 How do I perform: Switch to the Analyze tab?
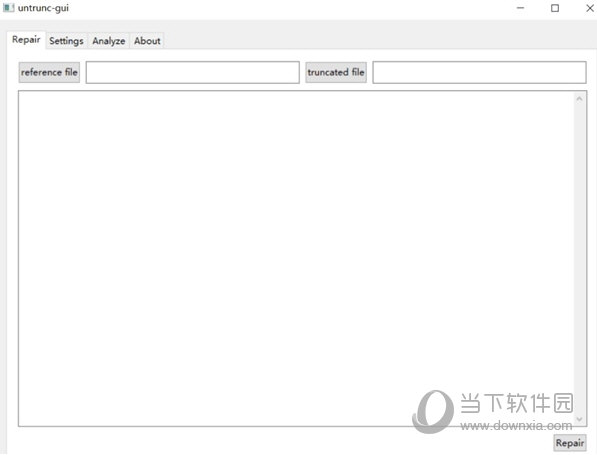(109, 41)
